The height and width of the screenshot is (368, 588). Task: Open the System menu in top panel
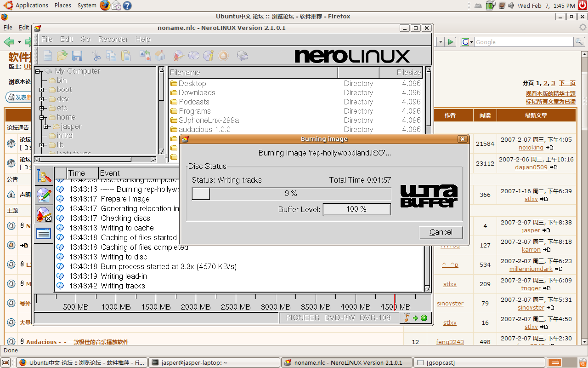click(x=87, y=6)
